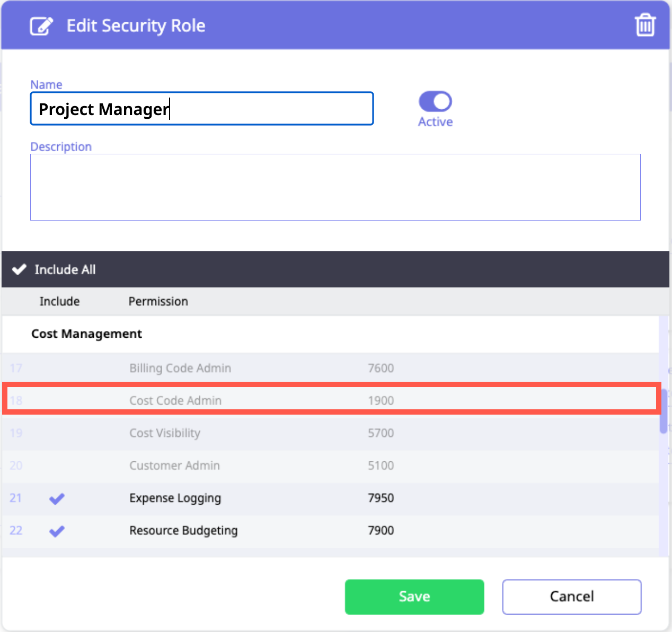Uncheck the Expense Logging checkmark
Screen dimensions: 672x632
[57, 498]
